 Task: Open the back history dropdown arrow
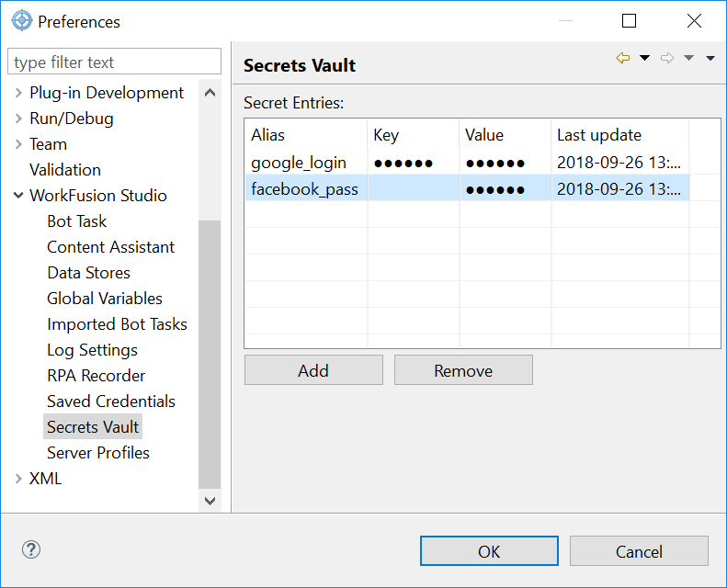(x=644, y=58)
